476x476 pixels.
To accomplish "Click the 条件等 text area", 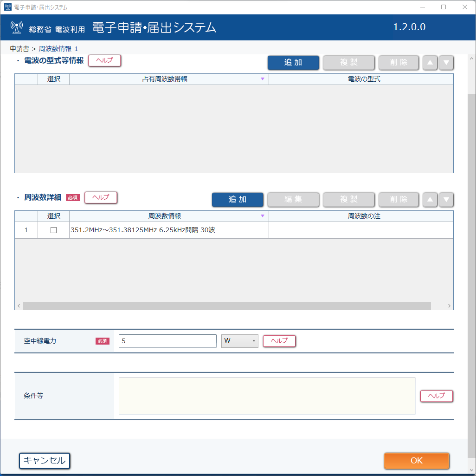I will 267,396.
